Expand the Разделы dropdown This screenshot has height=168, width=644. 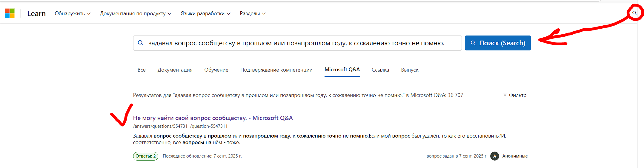point(253,13)
